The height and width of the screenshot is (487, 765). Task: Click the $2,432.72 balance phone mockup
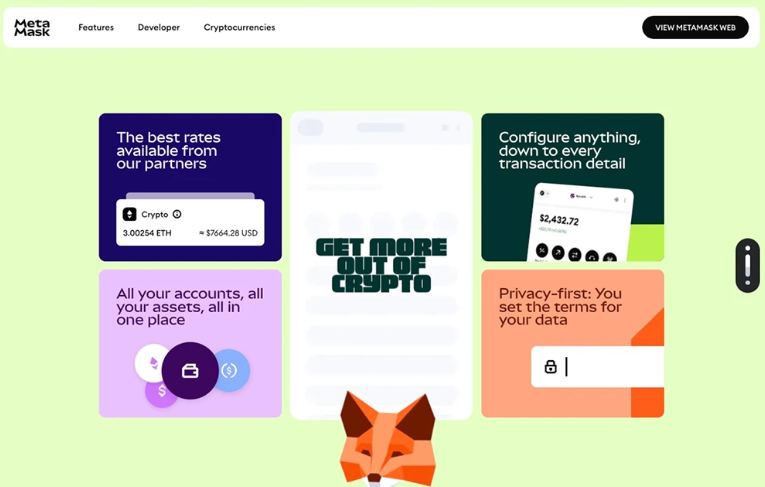point(580,223)
